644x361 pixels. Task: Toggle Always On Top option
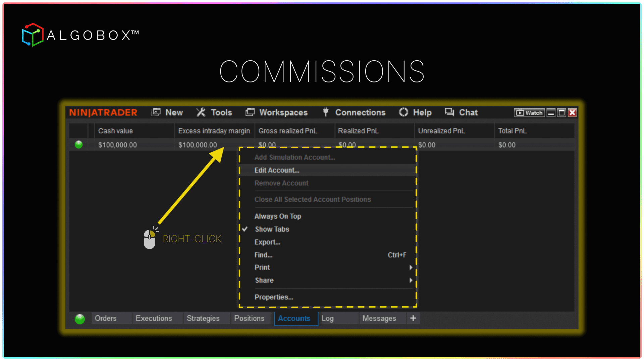277,217
